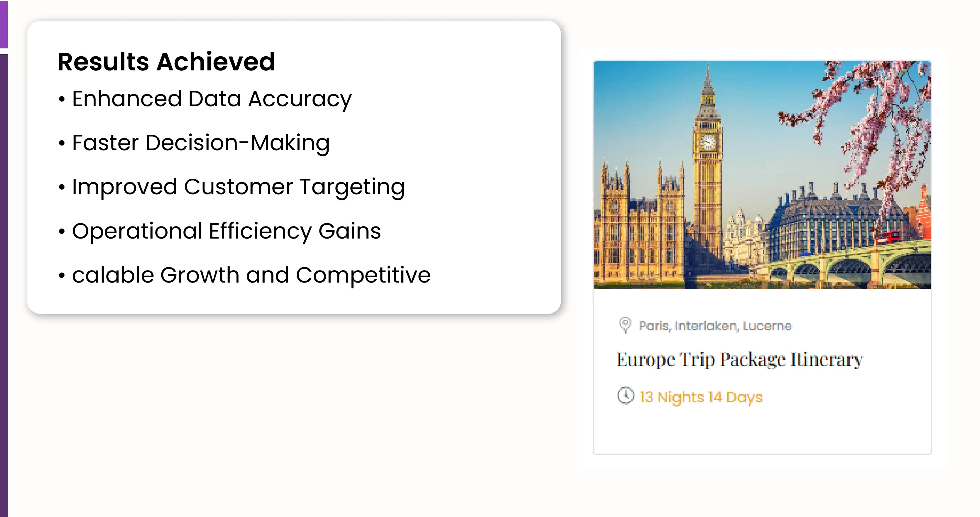980x517 pixels.
Task: Click the location pin icon on trip card
Action: tap(625, 325)
